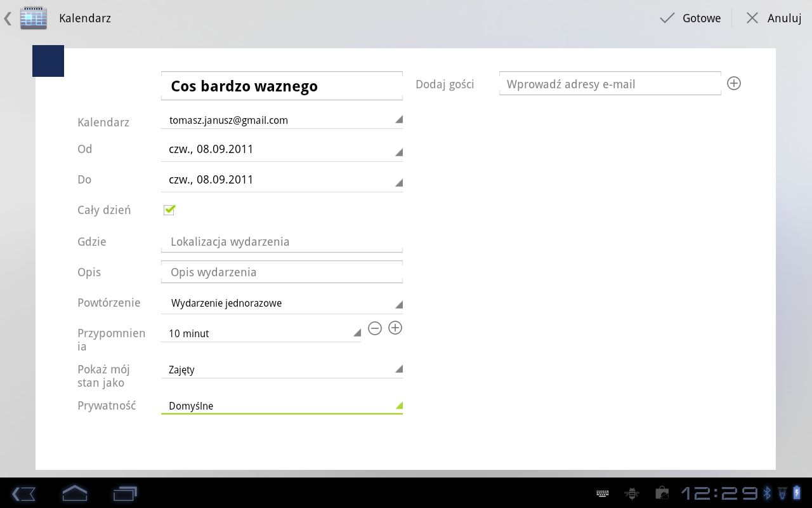Tap the Wi-Fi signal status icon
812x508 pixels.
coord(782,493)
